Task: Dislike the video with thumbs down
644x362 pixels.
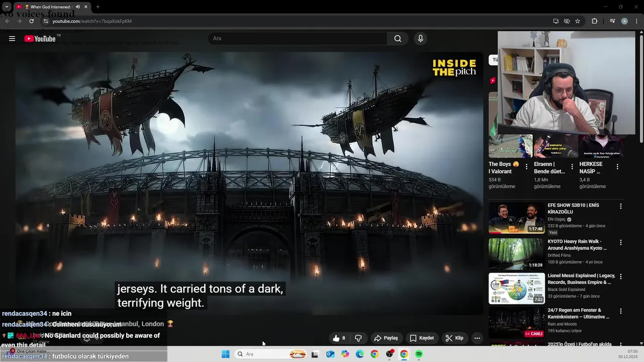Action: (x=359, y=338)
